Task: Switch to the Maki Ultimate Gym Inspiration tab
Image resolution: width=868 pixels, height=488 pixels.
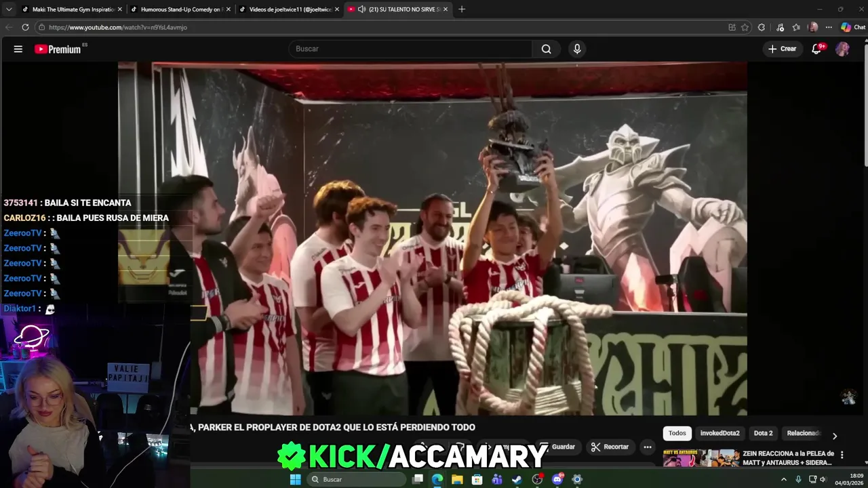Action: pos(71,9)
